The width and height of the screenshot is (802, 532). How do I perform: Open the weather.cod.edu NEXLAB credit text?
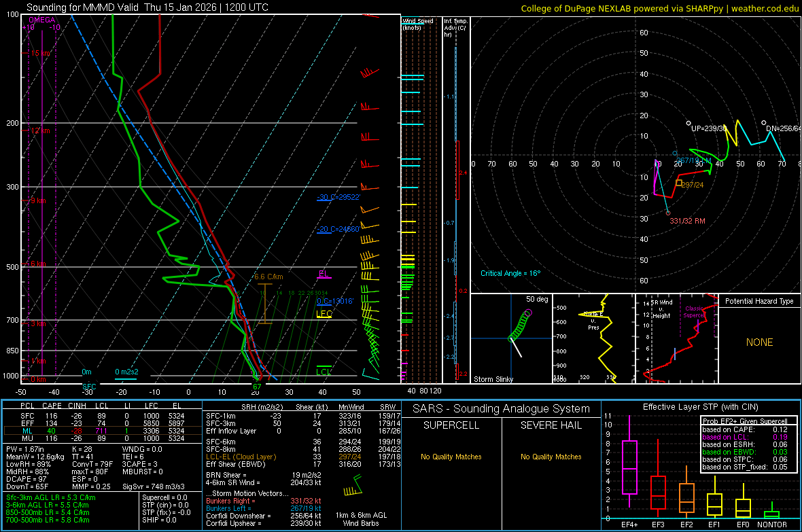click(x=659, y=8)
